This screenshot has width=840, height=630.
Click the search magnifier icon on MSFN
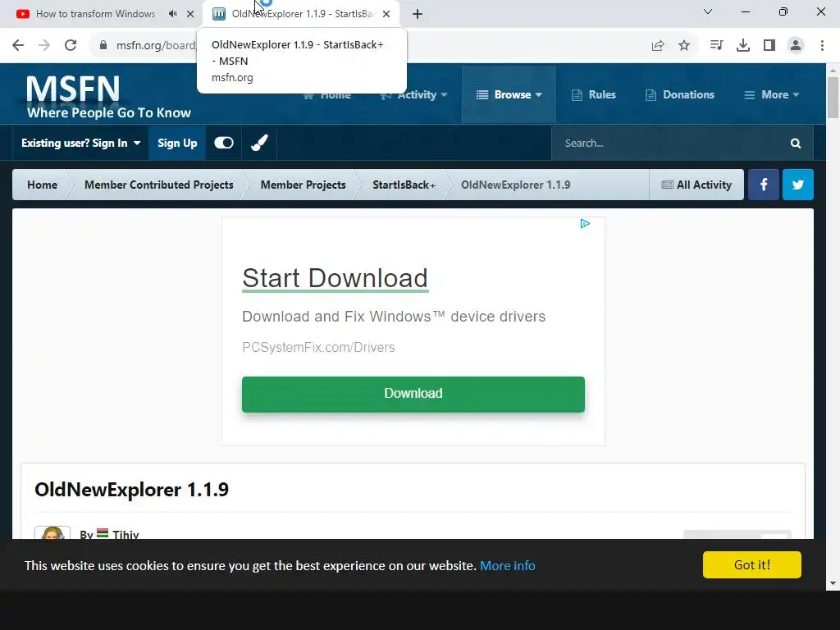point(796,143)
